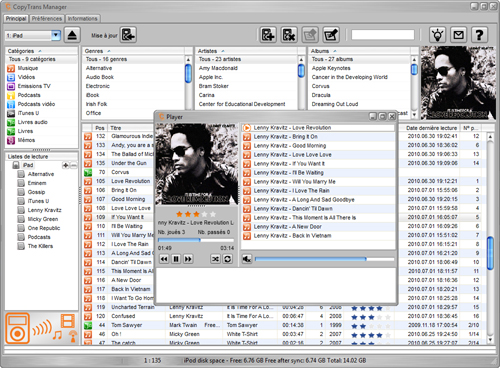The width and height of the screenshot is (500, 368).
Task: Skip forward to next track in Player
Action: 188,259
